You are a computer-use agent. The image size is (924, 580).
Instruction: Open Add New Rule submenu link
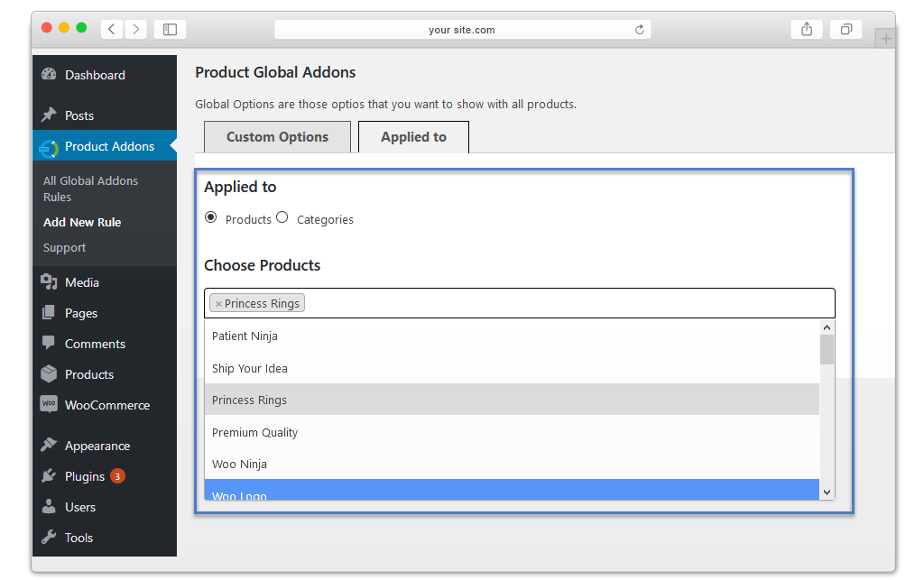point(82,222)
